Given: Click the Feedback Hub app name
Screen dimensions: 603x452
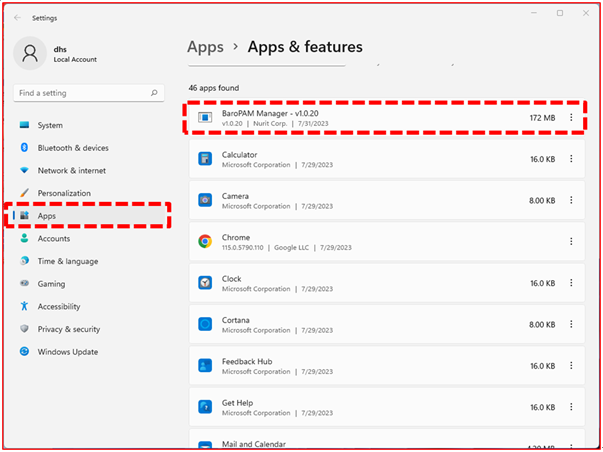Looking at the screenshot, I should point(247,361).
